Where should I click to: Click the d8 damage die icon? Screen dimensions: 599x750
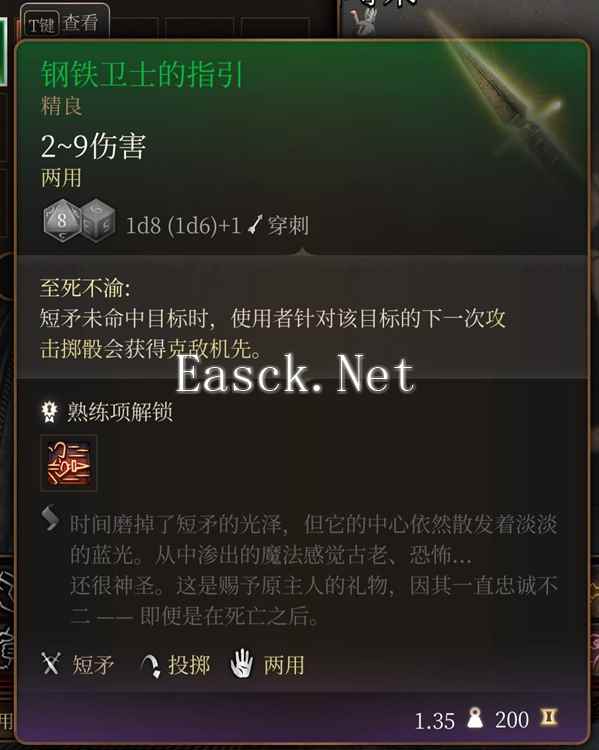[61, 221]
